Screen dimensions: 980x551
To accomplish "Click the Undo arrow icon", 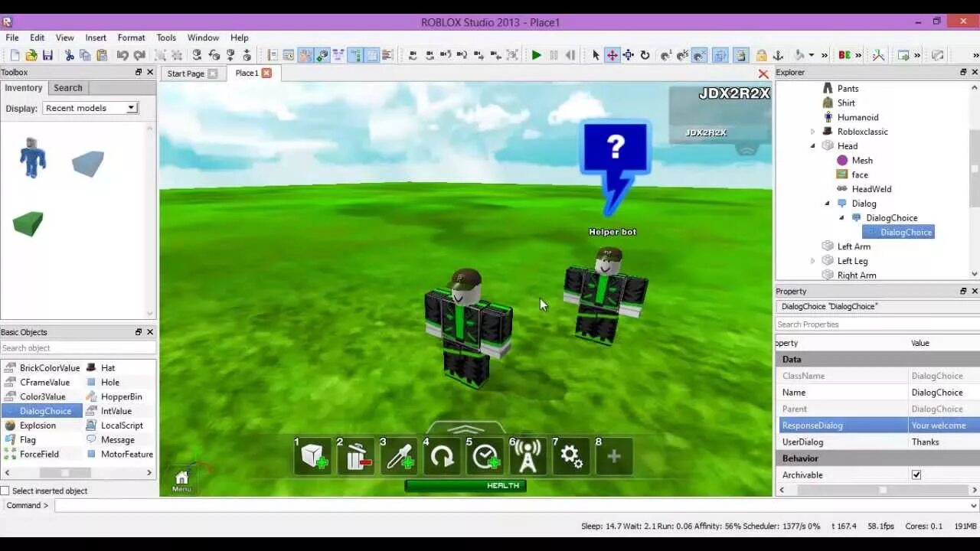I will pyautogui.click(x=122, y=55).
